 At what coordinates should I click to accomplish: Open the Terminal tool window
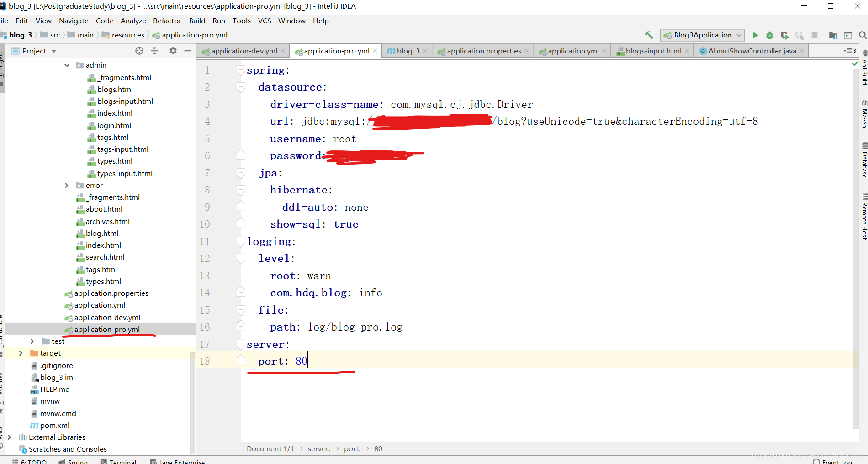click(118, 461)
